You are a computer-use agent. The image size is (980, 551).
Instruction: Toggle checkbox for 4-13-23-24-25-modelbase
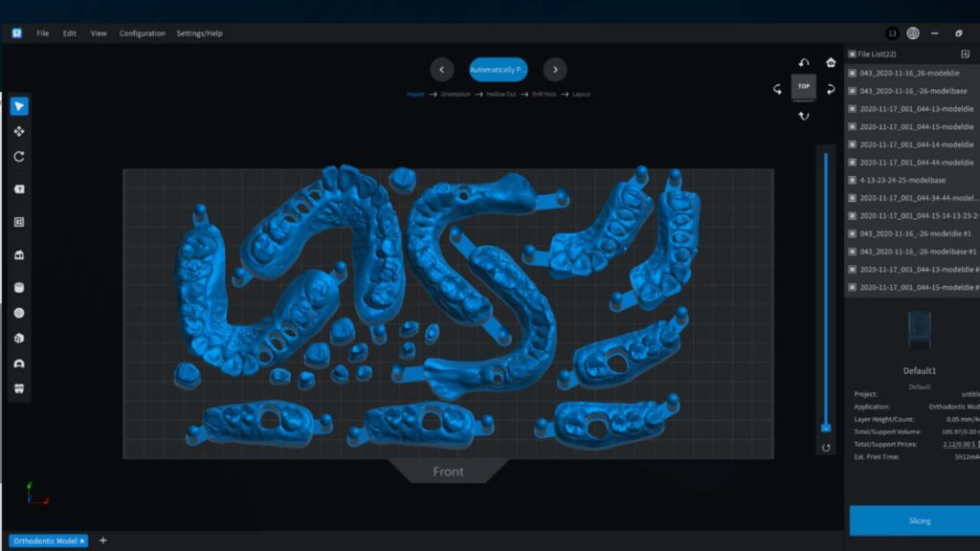[852, 180]
